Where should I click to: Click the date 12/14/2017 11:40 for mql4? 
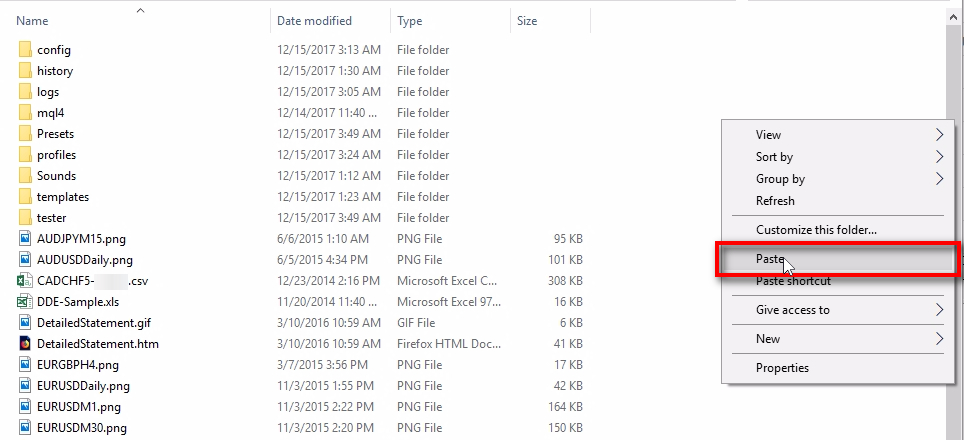[x=326, y=112]
